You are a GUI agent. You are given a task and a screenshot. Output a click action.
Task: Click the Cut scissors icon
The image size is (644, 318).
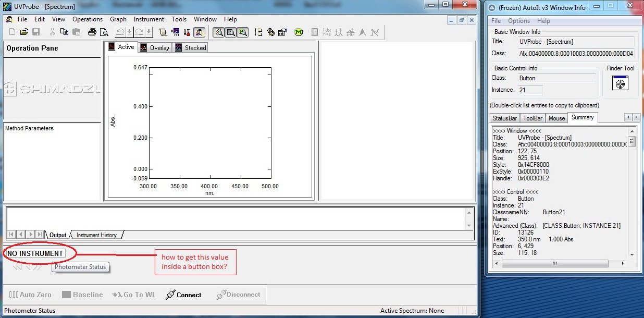click(x=52, y=32)
